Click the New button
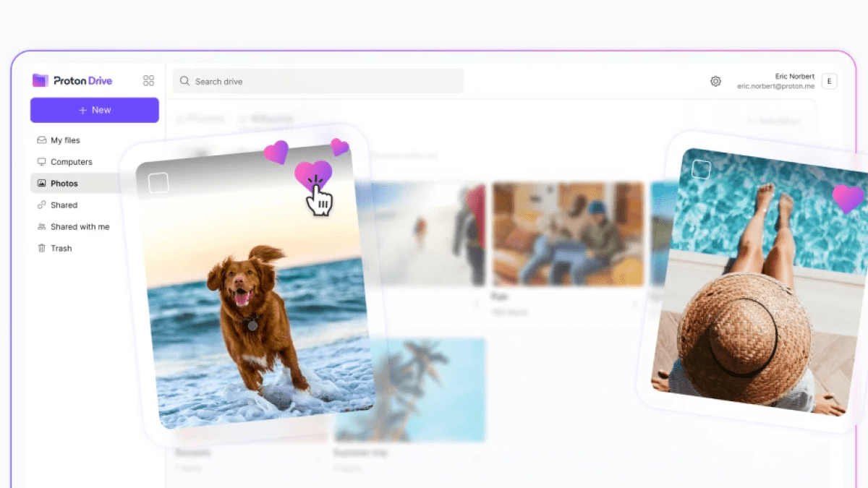 click(95, 110)
